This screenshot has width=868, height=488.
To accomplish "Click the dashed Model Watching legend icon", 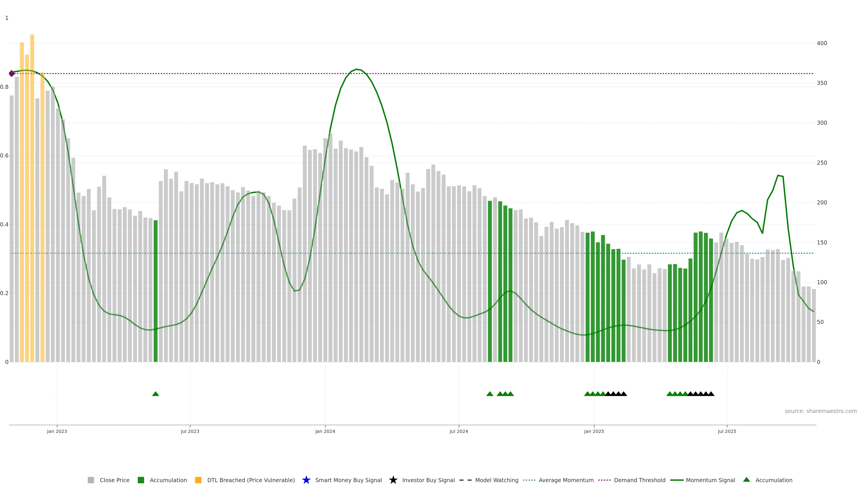I will pos(465,480).
